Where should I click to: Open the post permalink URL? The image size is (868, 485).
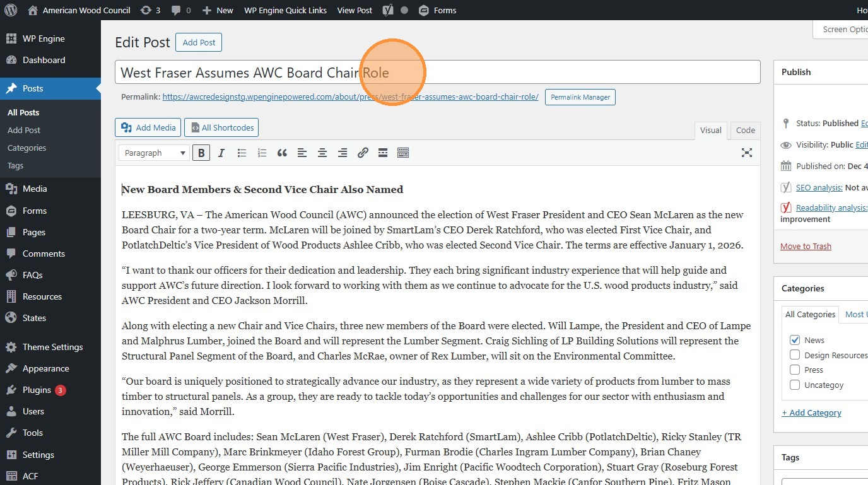click(350, 97)
